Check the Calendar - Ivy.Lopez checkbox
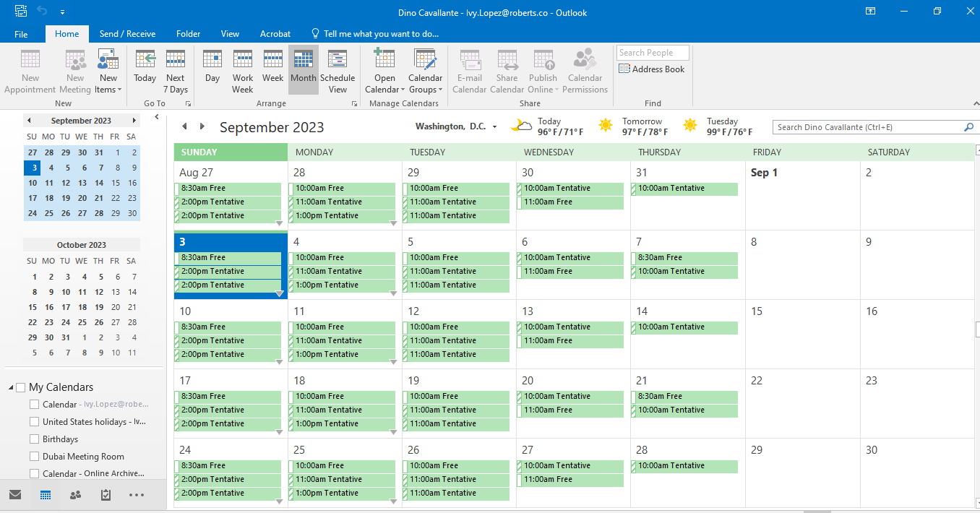Viewport: 980px width, 513px height. point(34,405)
